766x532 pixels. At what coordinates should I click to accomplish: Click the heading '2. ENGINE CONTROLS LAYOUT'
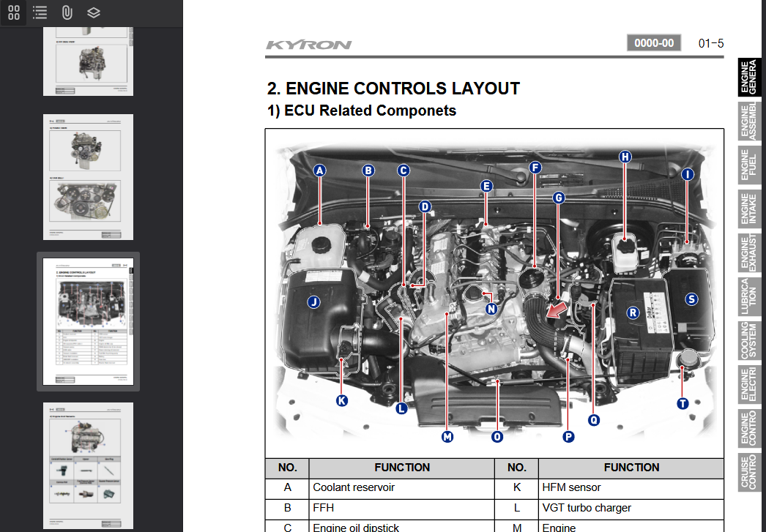tap(393, 89)
